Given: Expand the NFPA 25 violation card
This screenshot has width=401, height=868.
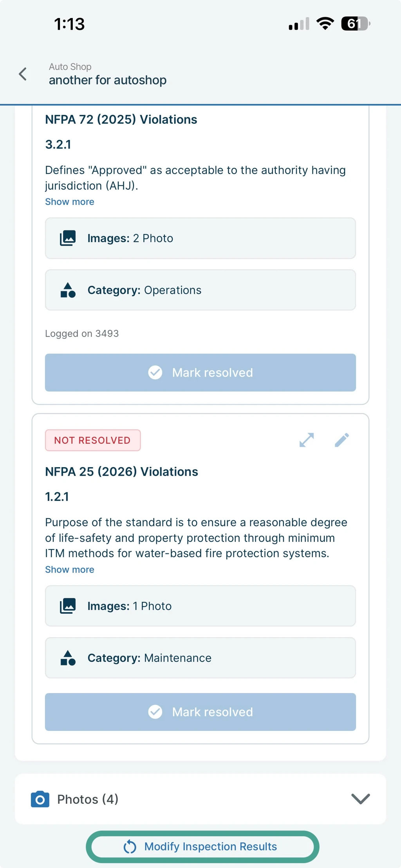Looking at the screenshot, I should [x=307, y=440].
